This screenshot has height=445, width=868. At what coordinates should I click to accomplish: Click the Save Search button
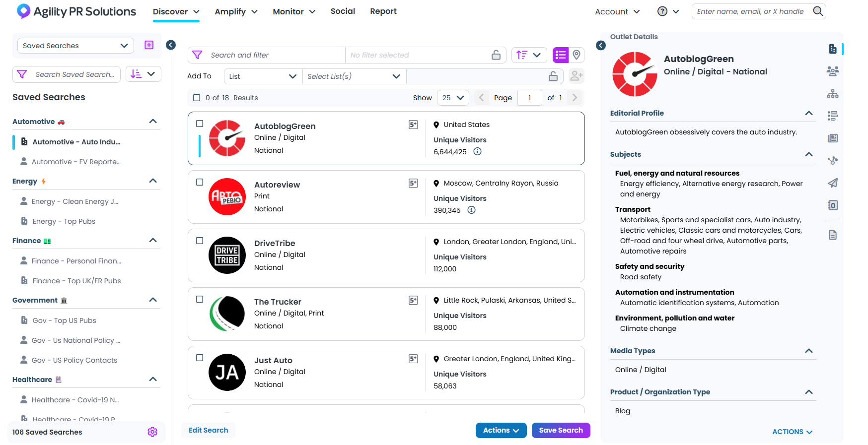coord(561,430)
